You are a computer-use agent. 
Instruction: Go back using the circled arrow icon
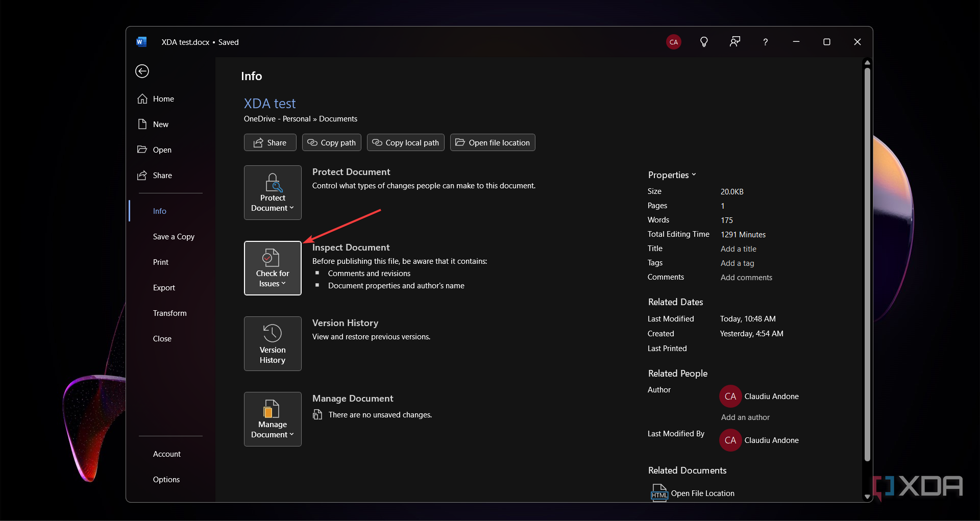point(142,71)
